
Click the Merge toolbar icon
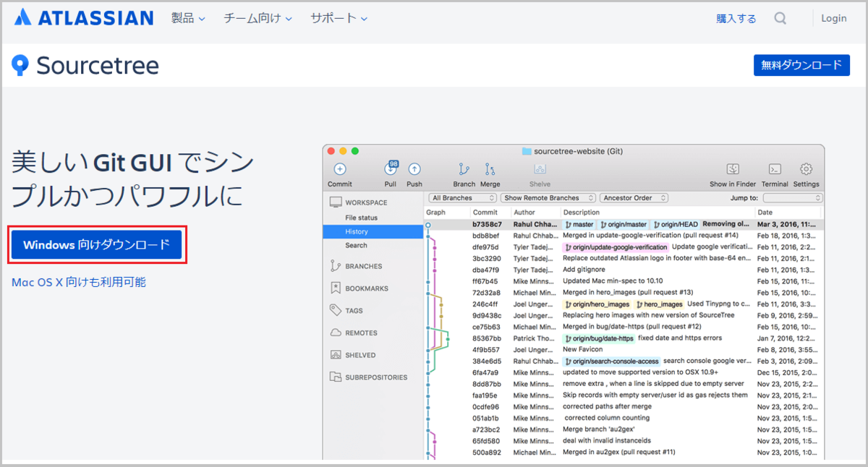(x=490, y=169)
